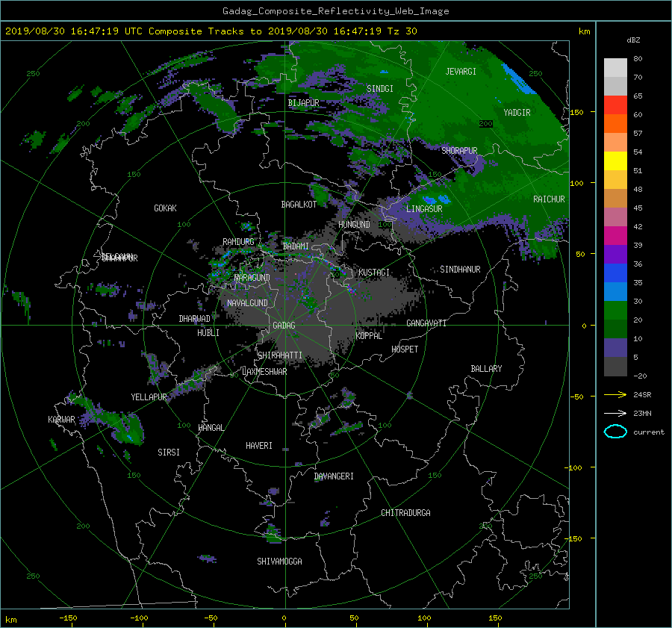
Task: Click the CHITRADURGA city label
Action: pos(405,513)
